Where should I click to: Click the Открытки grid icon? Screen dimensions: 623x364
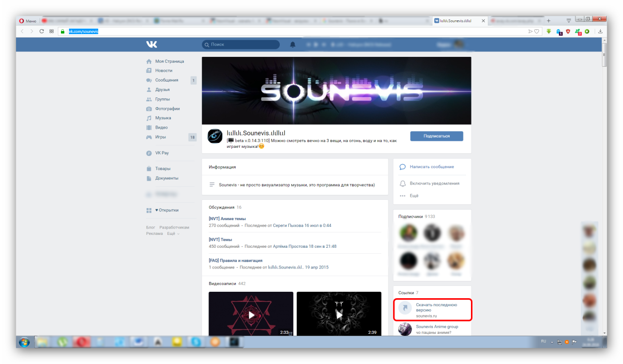[149, 210]
